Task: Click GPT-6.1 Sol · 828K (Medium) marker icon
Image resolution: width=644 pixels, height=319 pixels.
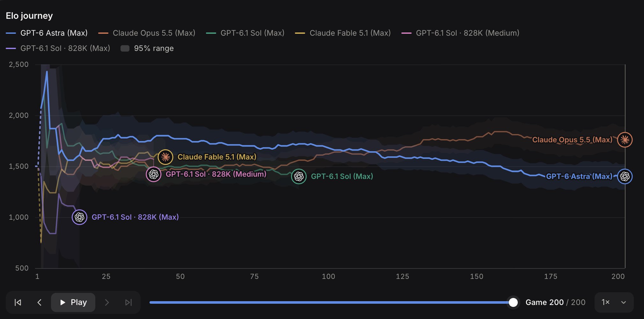Action: (x=154, y=174)
